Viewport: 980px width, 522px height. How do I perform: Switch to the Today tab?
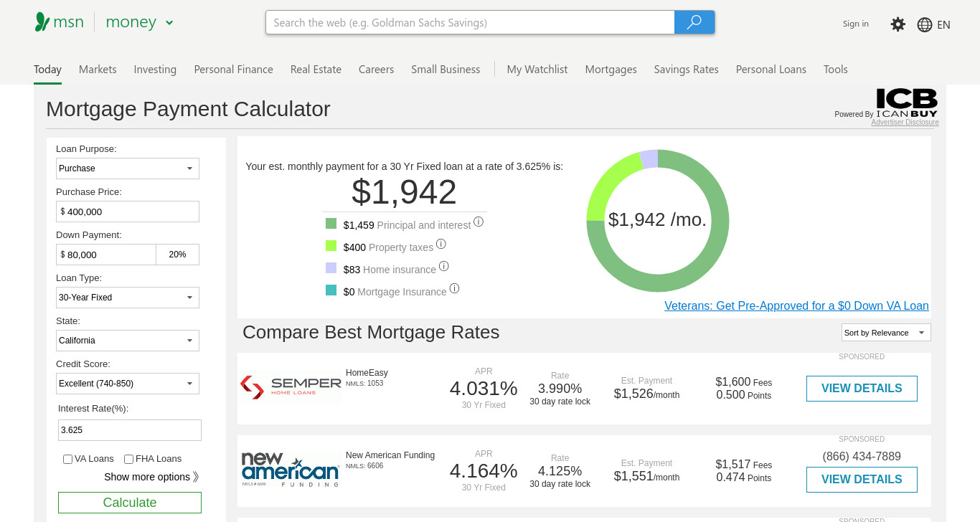[47, 70]
